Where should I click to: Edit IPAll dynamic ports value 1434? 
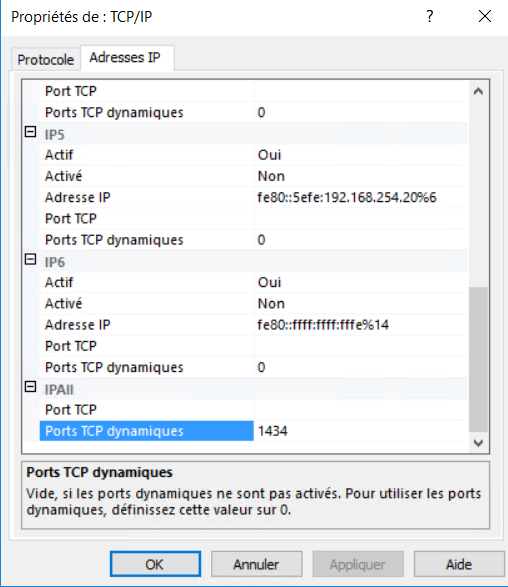[x=361, y=431]
